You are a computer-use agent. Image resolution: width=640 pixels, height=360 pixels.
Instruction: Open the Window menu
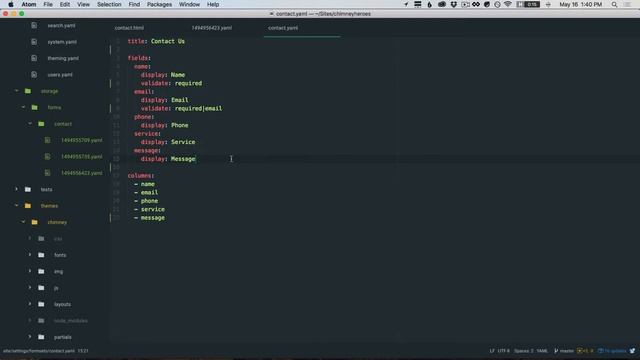tap(189, 4)
